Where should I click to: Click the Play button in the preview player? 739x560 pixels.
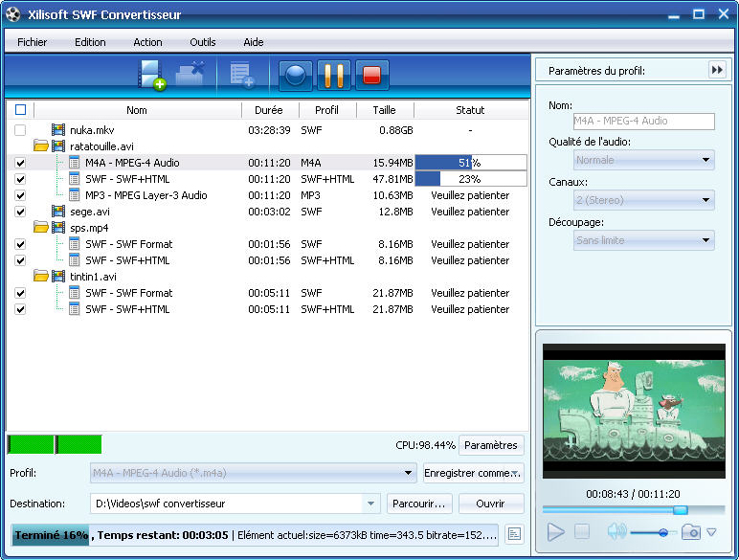click(555, 532)
